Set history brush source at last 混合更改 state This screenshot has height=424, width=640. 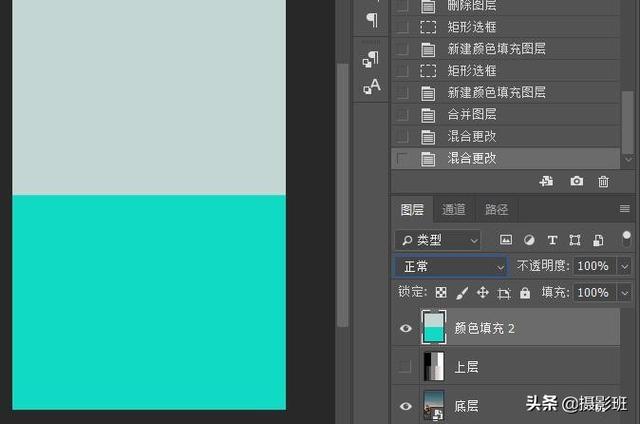402,158
